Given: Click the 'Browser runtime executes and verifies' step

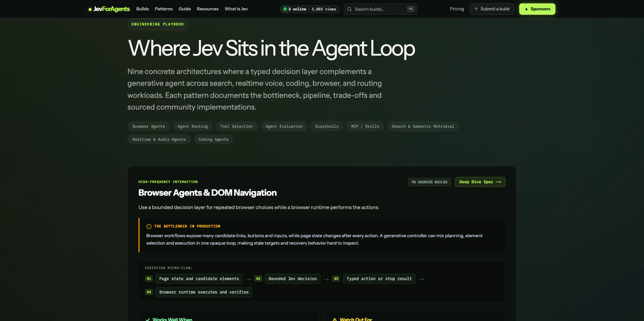Looking at the screenshot, I should click(204, 292).
